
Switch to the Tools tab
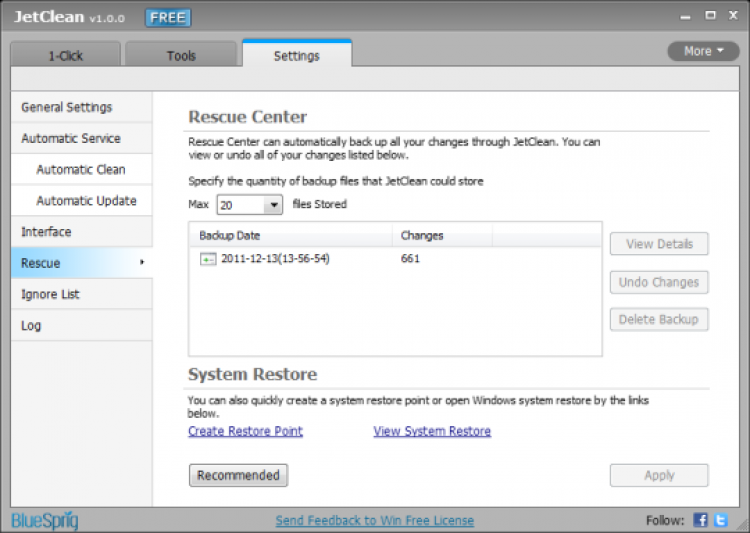coord(181,56)
